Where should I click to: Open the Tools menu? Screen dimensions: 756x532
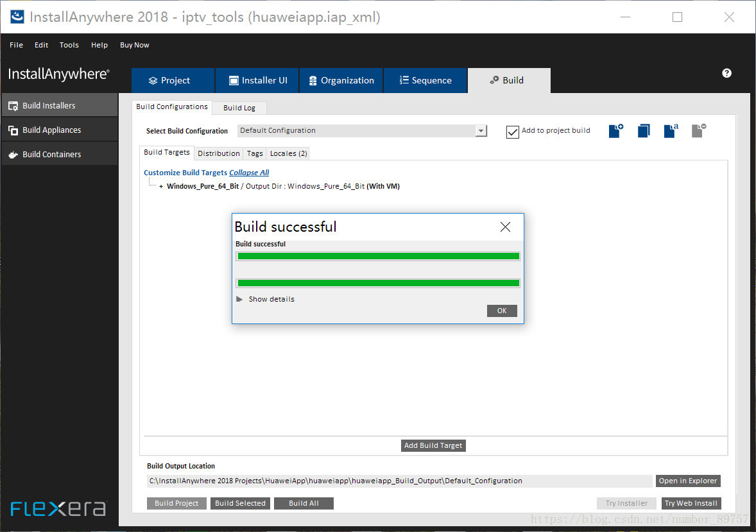[69, 45]
